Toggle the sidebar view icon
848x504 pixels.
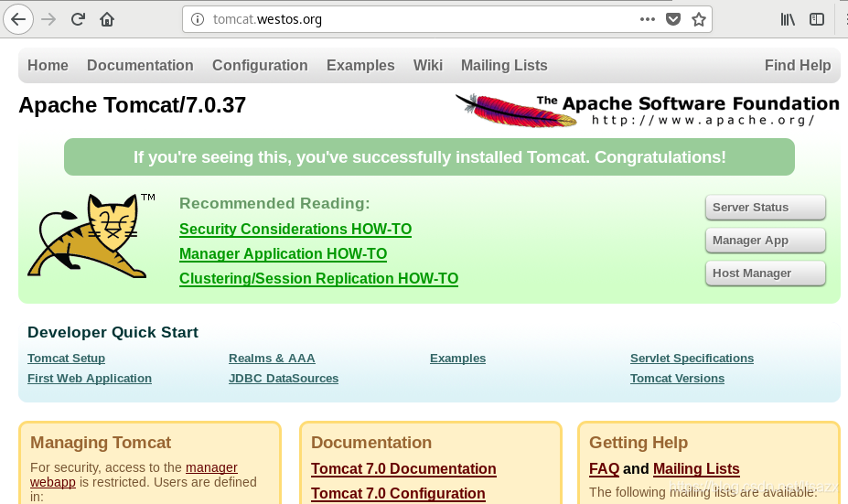817,19
